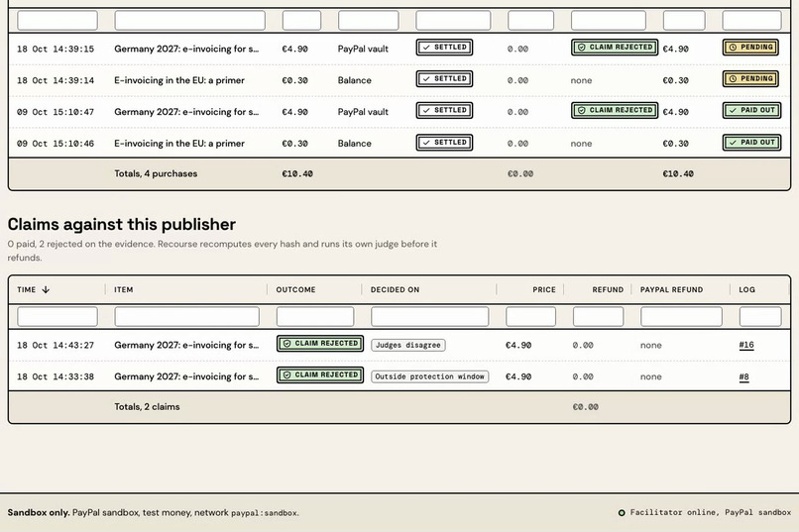Click the PAID OUT badge for 09 Oct 15:10:46
This screenshot has height=532, width=799.
pos(751,143)
